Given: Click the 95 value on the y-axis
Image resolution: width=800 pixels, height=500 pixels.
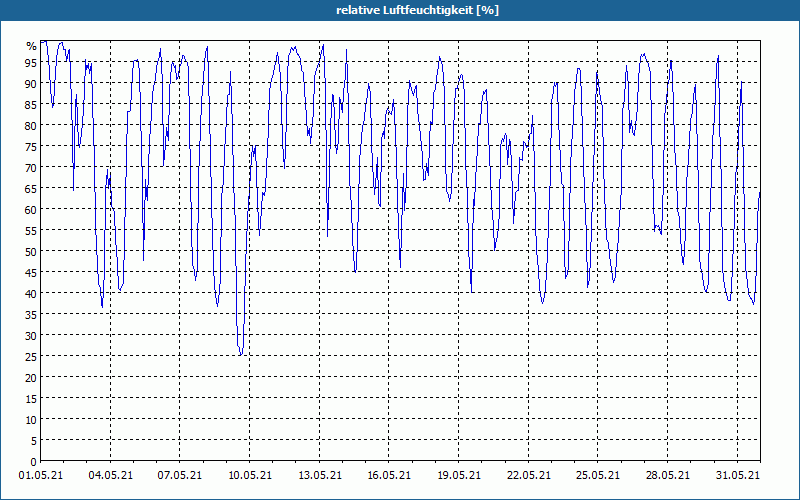Looking at the screenshot, I should (x=31, y=62).
